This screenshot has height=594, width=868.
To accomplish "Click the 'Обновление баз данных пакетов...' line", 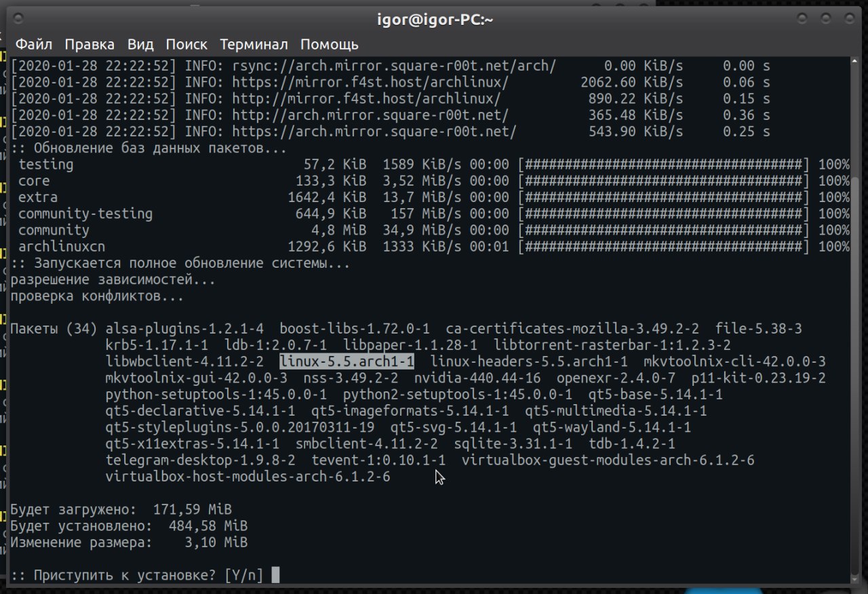I will tap(149, 148).
